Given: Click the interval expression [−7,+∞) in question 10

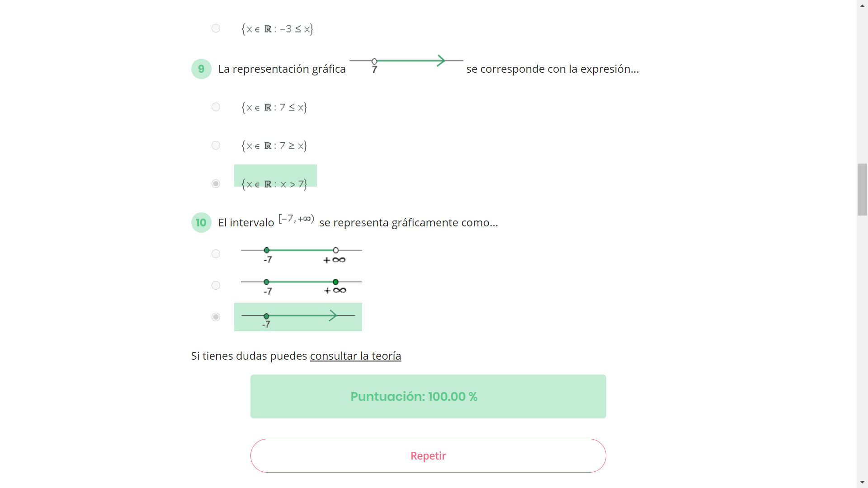Looking at the screenshot, I should 297,219.
